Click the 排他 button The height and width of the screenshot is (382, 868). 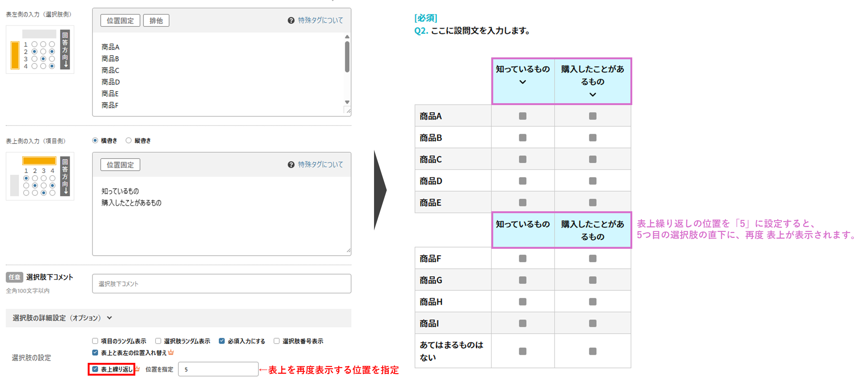point(156,21)
